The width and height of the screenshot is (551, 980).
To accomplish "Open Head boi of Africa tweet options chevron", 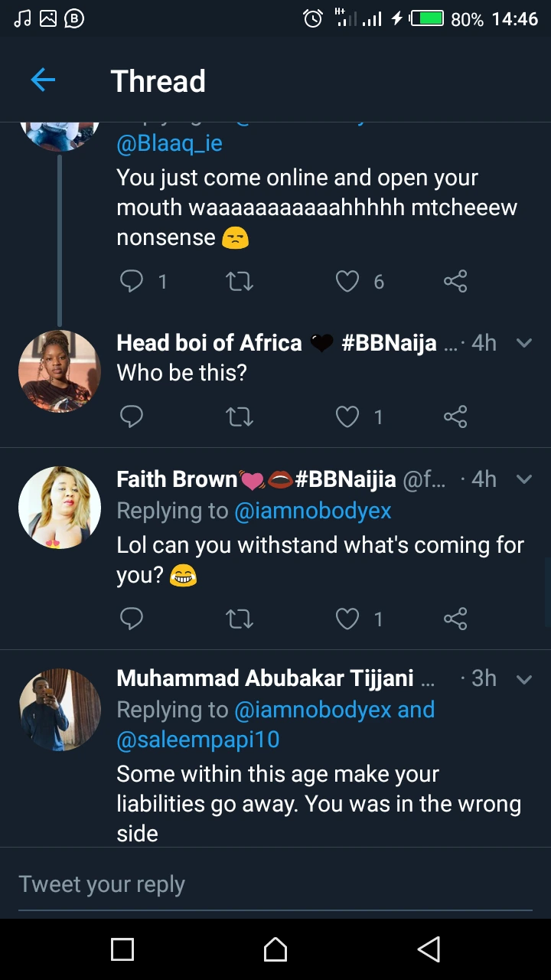I will click(524, 343).
